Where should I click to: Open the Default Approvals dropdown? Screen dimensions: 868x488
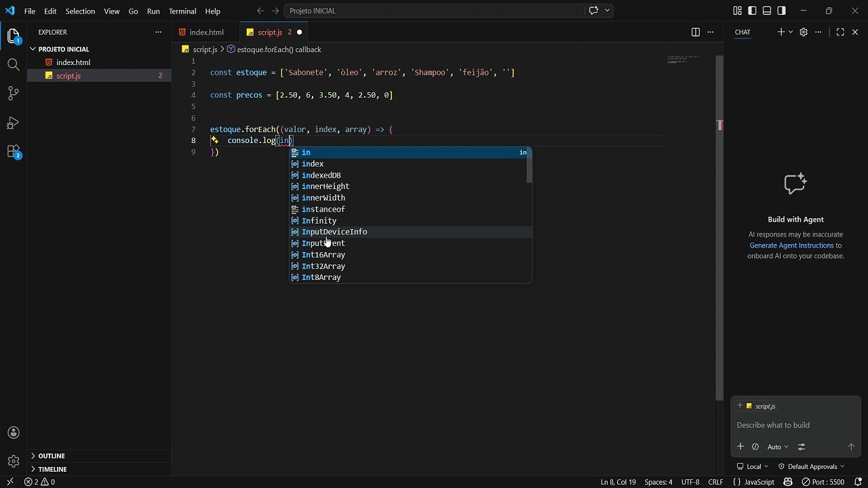812,466
